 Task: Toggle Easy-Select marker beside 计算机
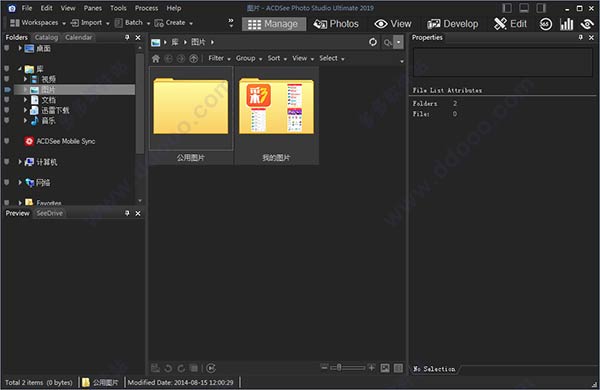[x=7, y=162]
